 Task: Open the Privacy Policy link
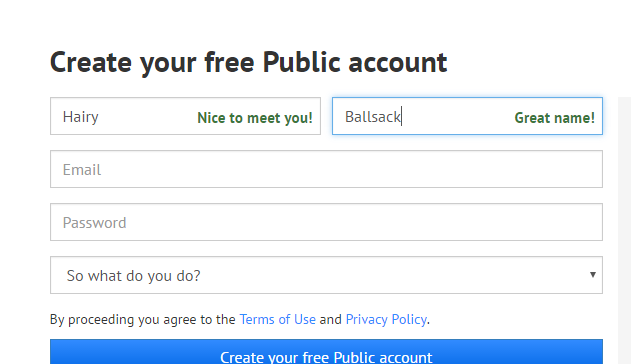[386, 319]
